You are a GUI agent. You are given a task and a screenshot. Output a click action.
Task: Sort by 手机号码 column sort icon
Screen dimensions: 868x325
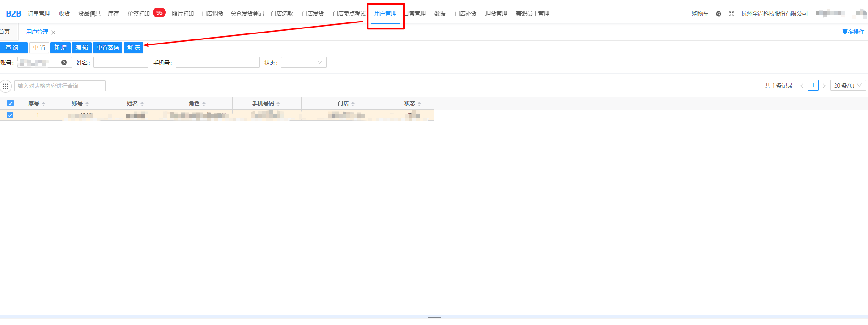[278, 104]
